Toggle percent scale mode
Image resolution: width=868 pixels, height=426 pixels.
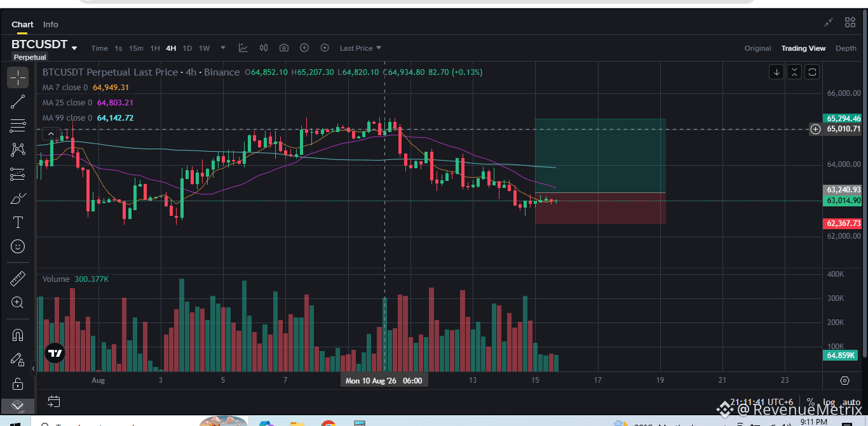810,402
